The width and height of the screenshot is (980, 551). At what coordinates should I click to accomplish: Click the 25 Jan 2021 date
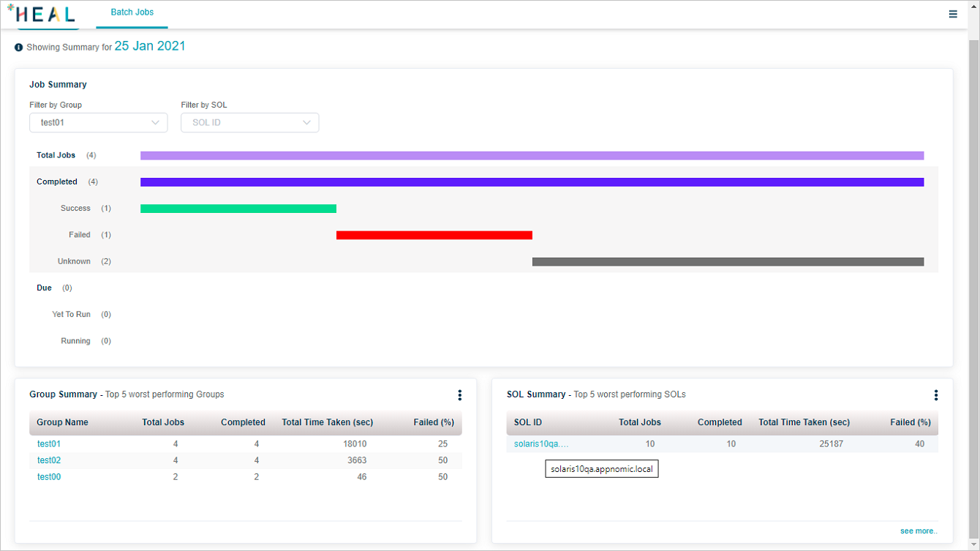pyautogui.click(x=150, y=46)
